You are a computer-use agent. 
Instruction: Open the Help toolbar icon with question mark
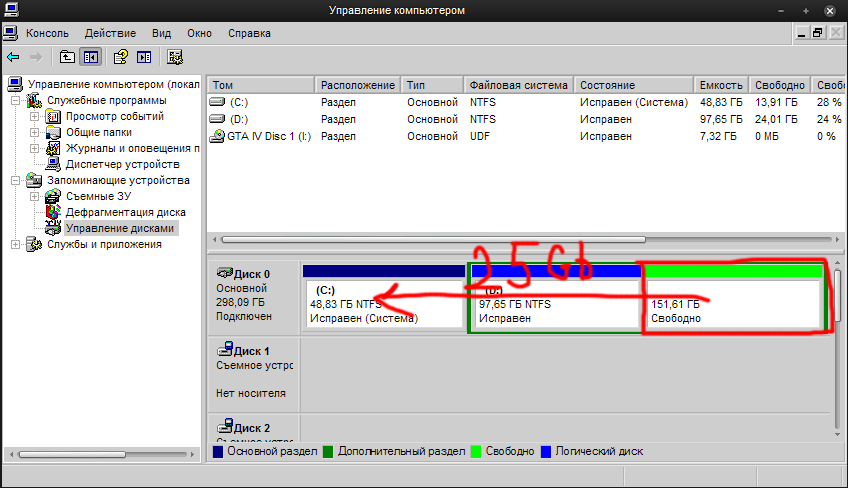121,57
